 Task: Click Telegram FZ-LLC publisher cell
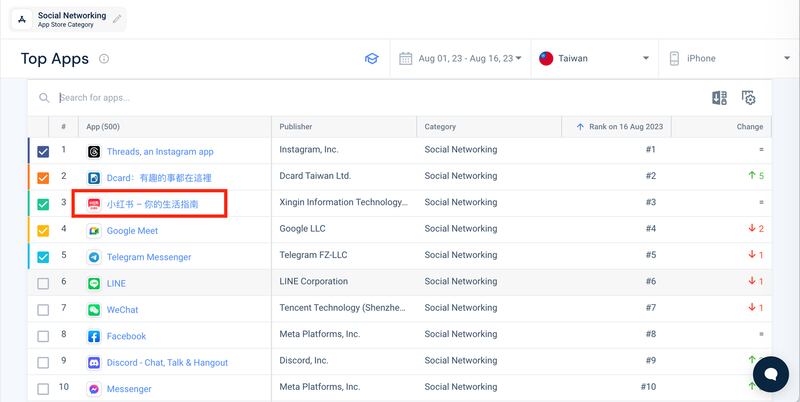313,255
